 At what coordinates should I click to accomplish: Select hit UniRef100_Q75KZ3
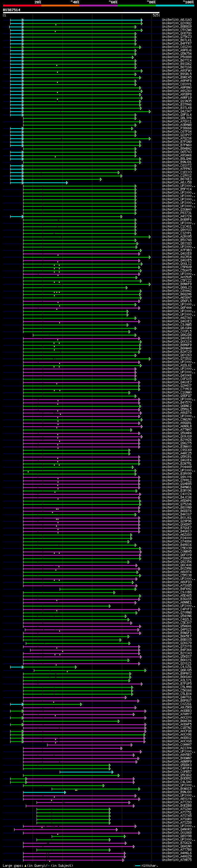pos(177,37)
